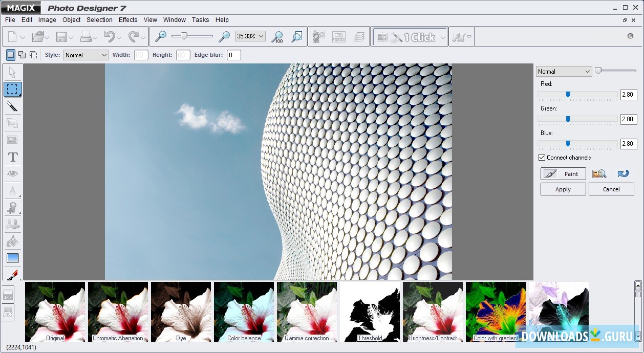Uncheck the Connect channels checkbox

(x=542, y=158)
